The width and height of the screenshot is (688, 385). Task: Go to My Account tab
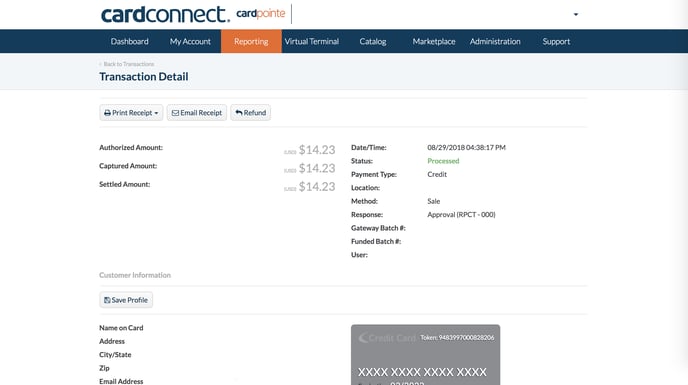(x=190, y=41)
